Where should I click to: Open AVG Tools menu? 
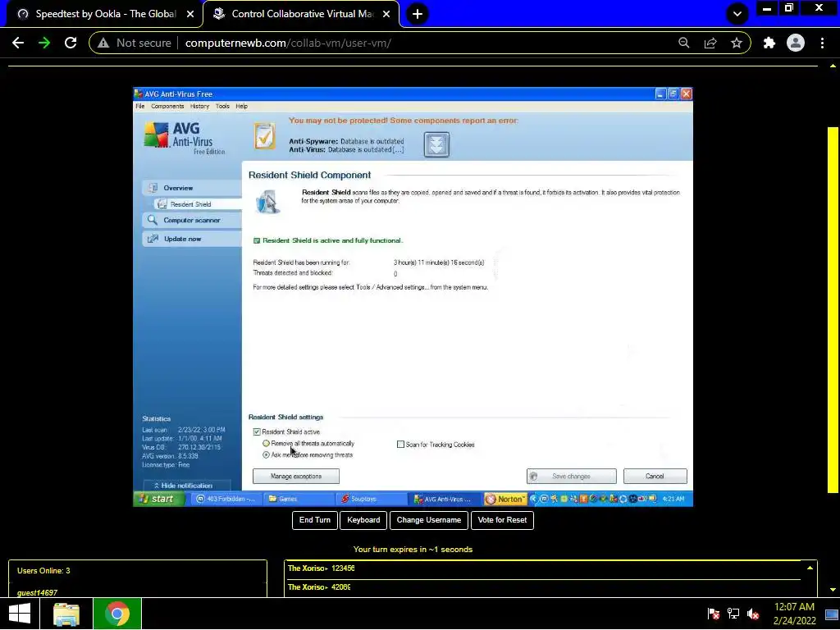click(222, 106)
